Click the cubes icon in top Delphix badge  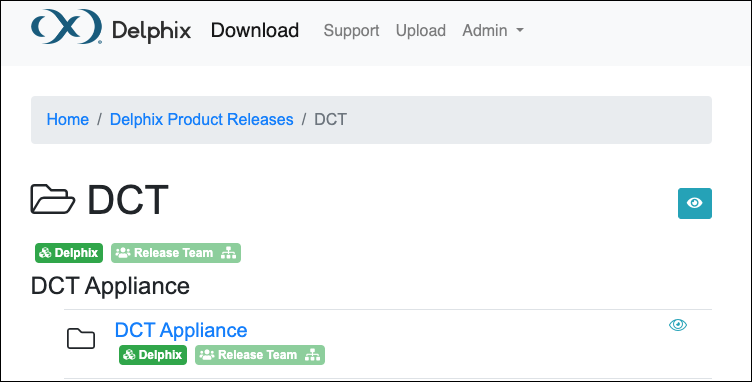tap(46, 253)
